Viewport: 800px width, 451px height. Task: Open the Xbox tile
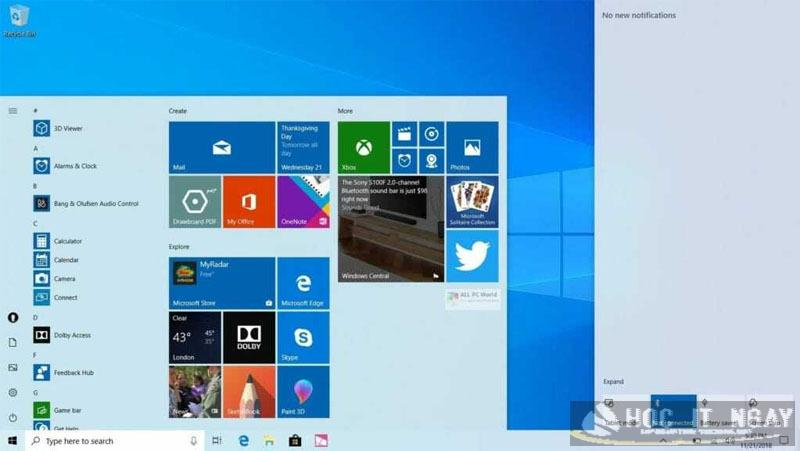pyautogui.click(x=364, y=147)
